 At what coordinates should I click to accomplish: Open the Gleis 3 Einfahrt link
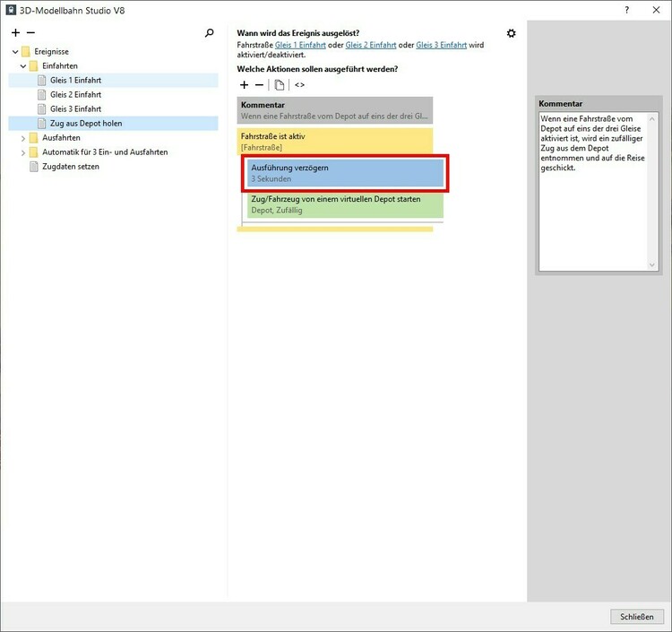pos(441,45)
